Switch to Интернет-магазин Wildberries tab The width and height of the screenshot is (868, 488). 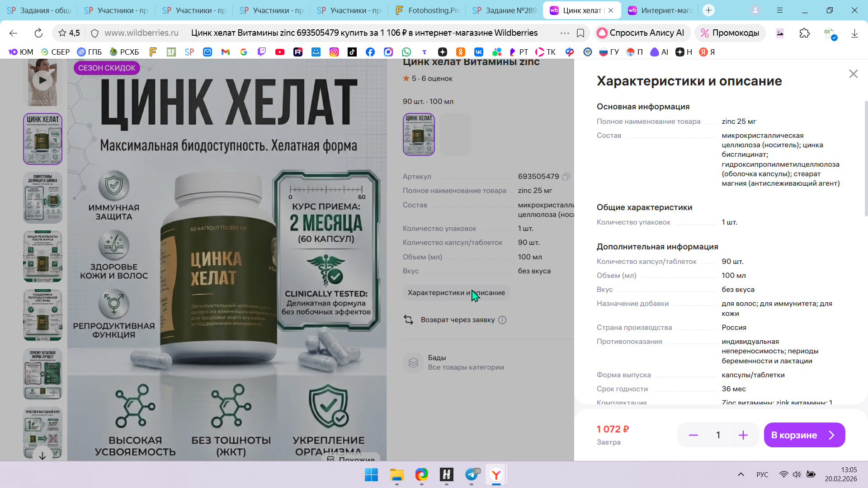660,10
